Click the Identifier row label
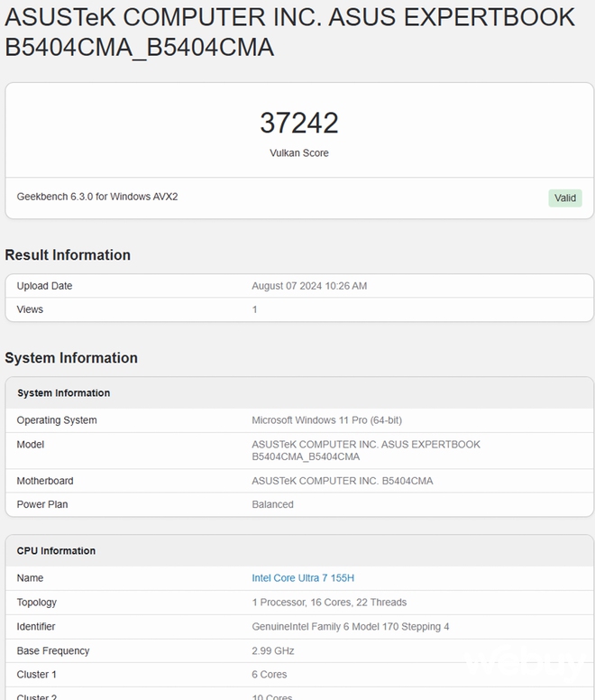This screenshot has height=700, width=595. tap(36, 627)
